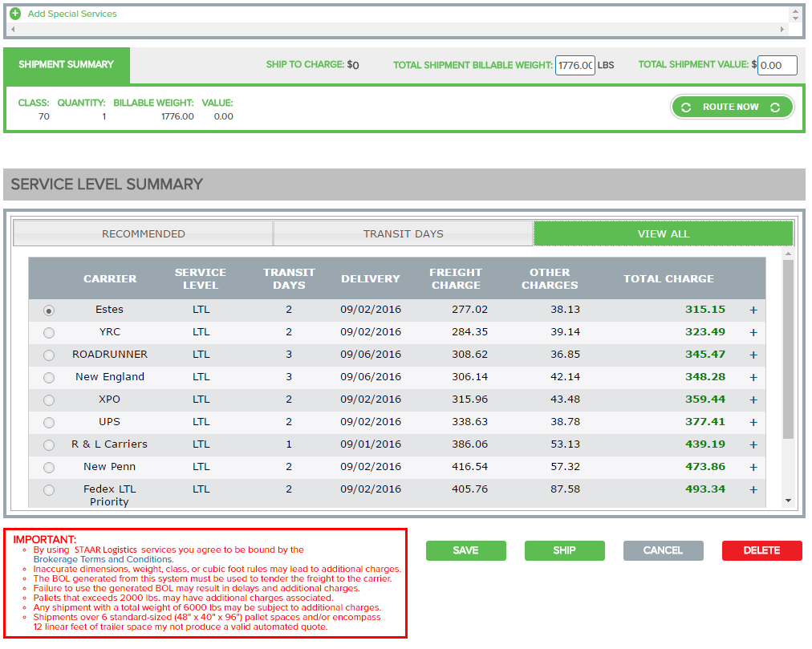Click the plus icon on New Penn row
The height and width of the screenshot is (649, 812).
[x=753, y=467]
